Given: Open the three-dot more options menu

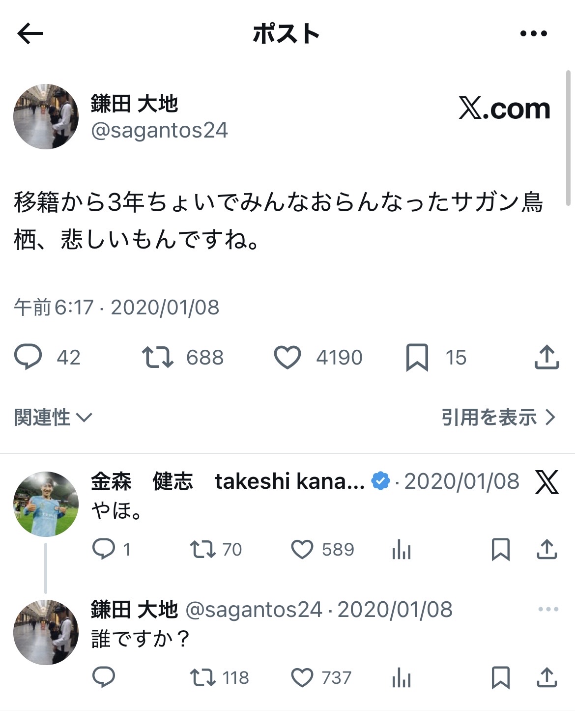Looking at the screenshot, I should (x=533, y=34).
